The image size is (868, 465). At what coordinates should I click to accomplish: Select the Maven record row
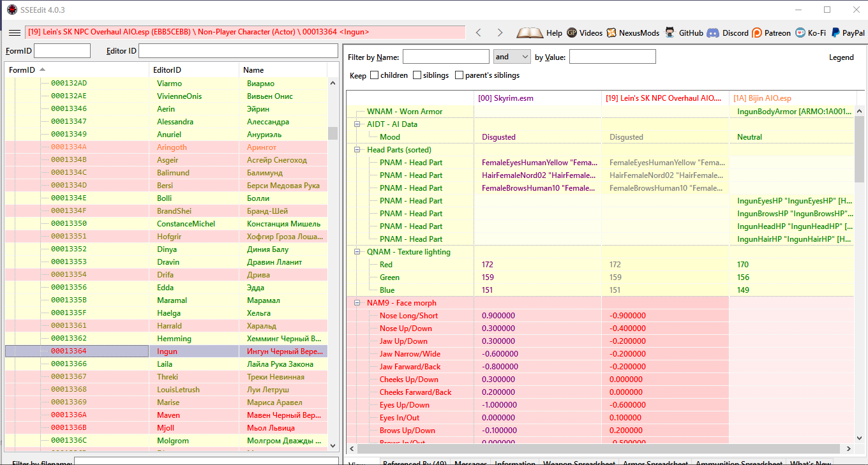[x=168, y=415]
